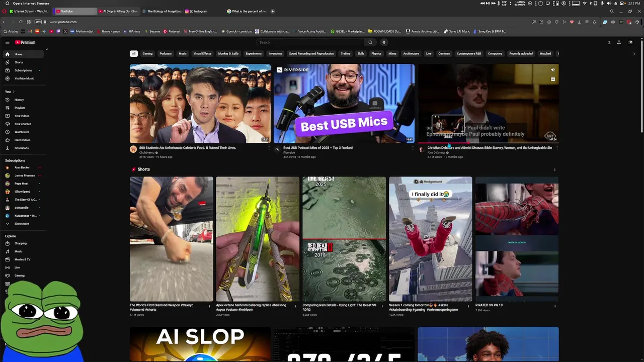644x362 pixels.
Task: Open the MyAnimeList bookmark
Action: pos(82,31)
